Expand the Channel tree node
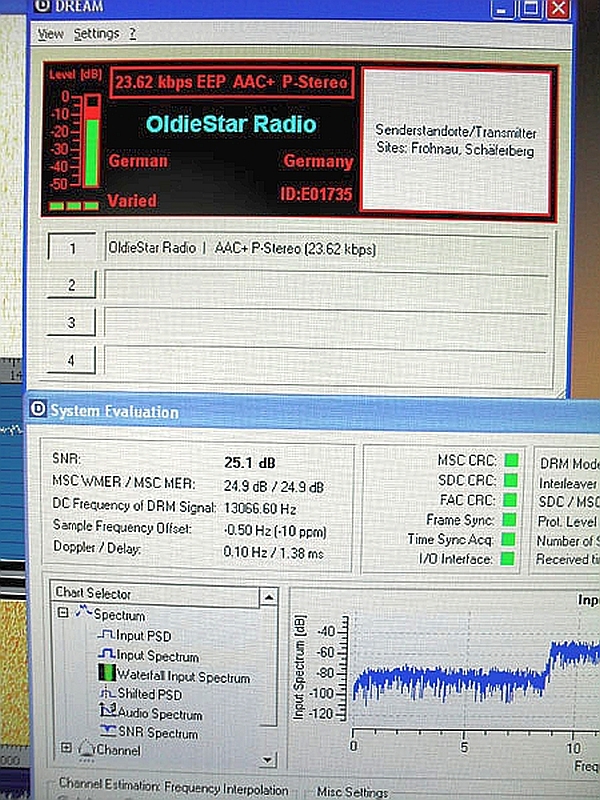The image size is (600, 800). tap(66, 748)
